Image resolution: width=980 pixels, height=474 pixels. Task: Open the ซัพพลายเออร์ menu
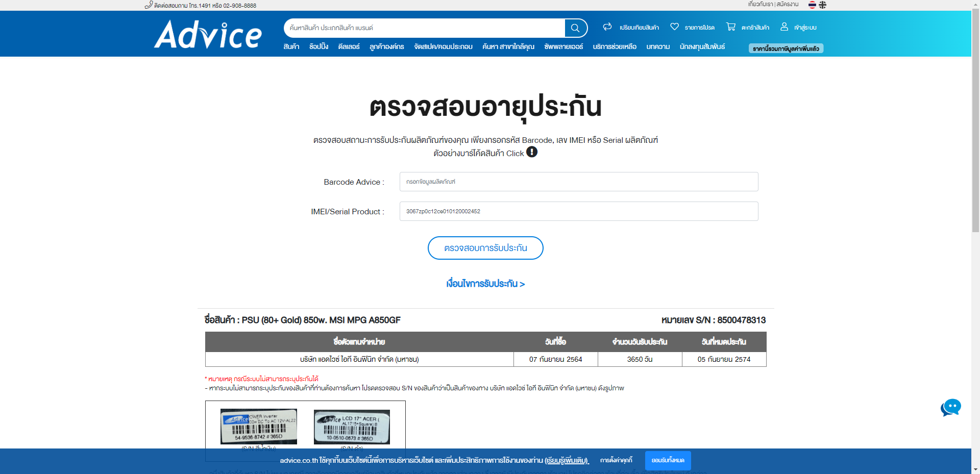click(x=563, y=46)
